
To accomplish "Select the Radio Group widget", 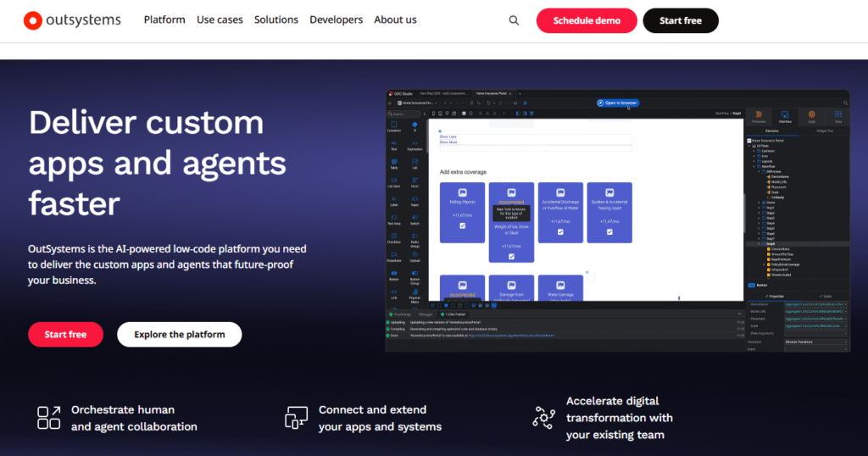I will point(415,240).
